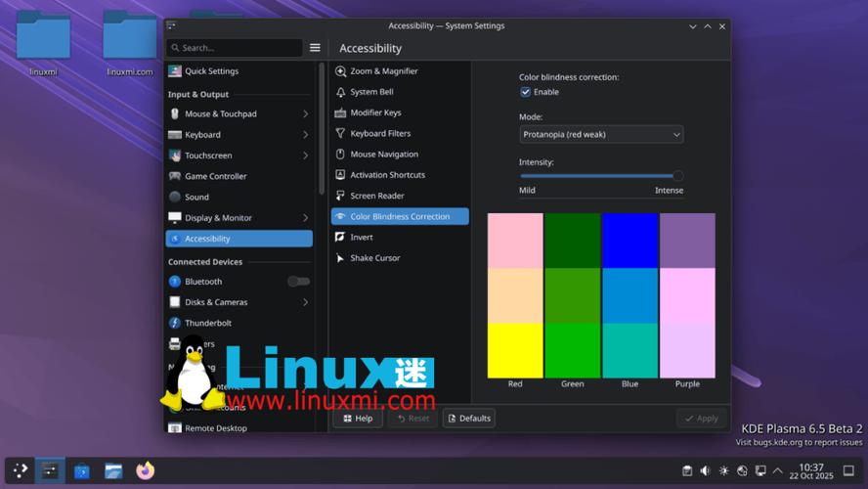Open Thunderbolt settings

[x=239, y=323]
